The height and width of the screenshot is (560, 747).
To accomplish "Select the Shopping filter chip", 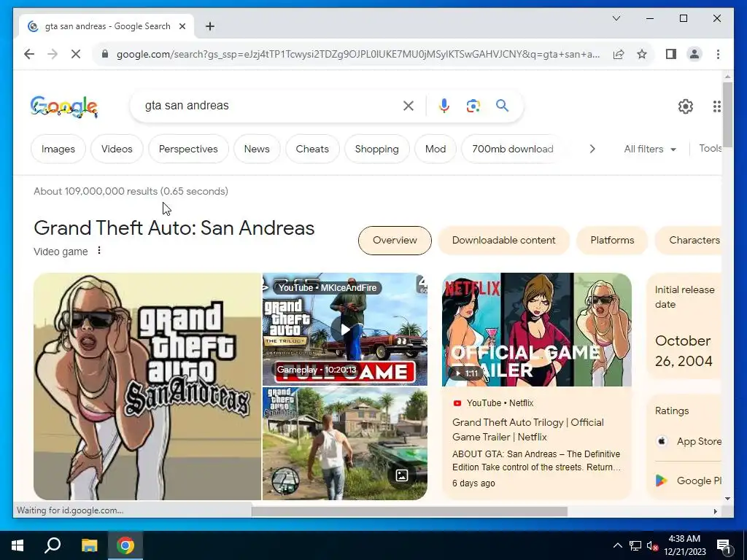I will 377,149.
